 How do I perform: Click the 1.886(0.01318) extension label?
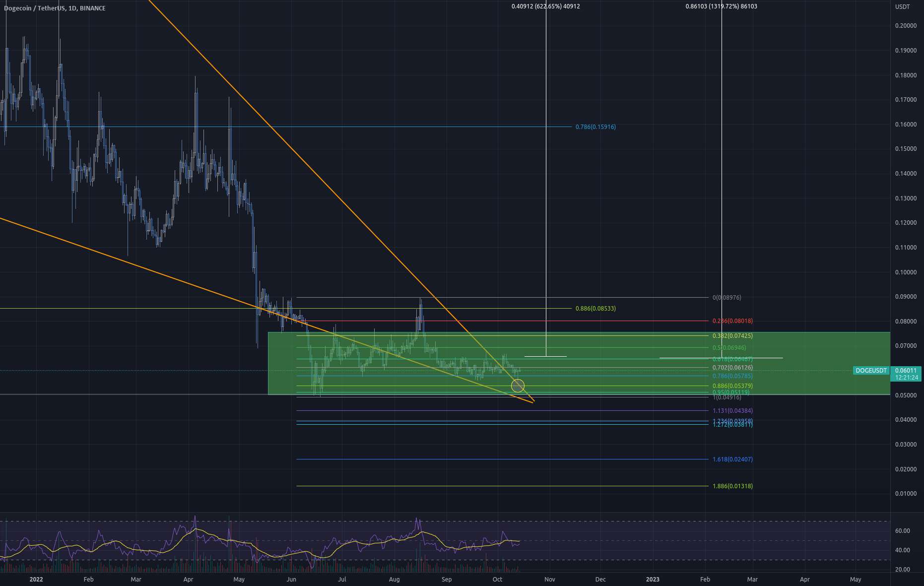click(x=732, y=486)
